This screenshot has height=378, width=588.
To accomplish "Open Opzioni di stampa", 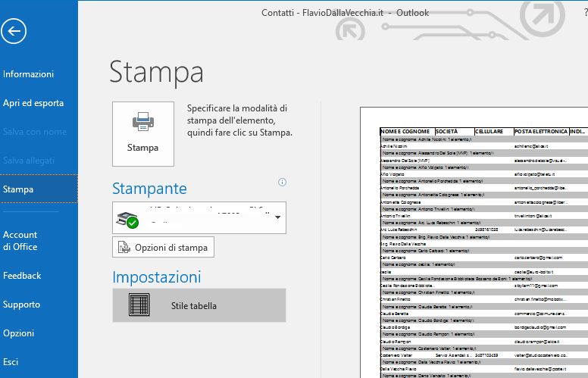I will (x=163, y=247).
